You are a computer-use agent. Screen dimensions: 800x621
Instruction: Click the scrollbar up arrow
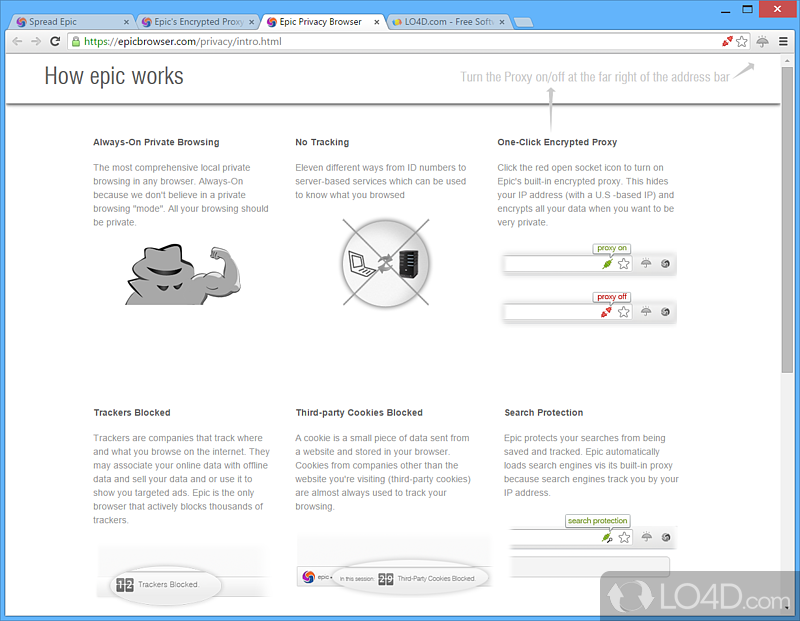click(x=787, y=60)
